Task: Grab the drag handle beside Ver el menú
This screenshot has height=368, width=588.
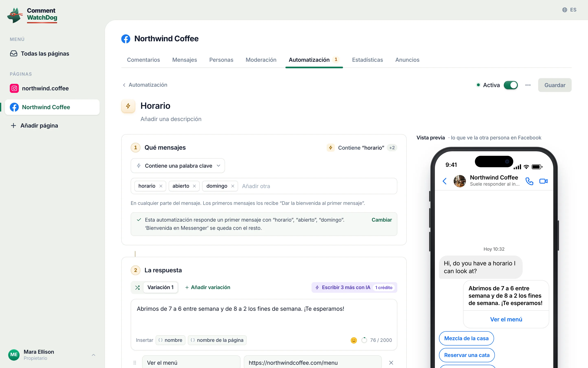Action: click(135, 363)
